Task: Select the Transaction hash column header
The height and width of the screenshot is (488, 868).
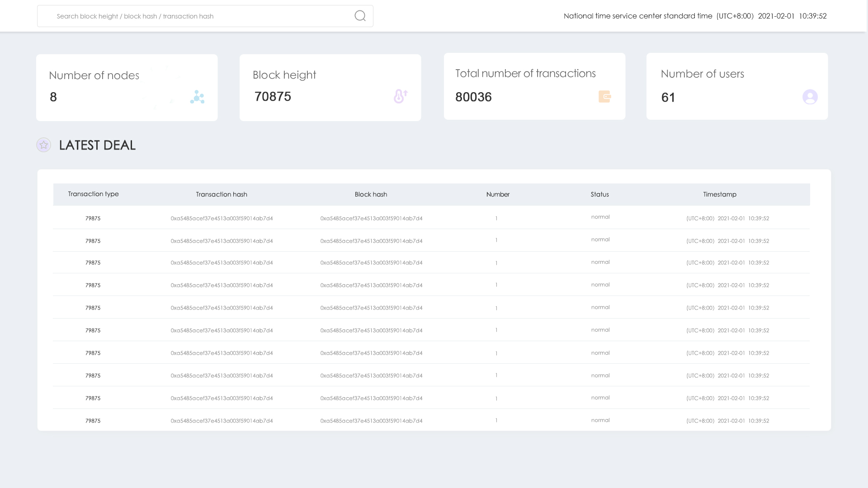Action: [x=222, y=194]
